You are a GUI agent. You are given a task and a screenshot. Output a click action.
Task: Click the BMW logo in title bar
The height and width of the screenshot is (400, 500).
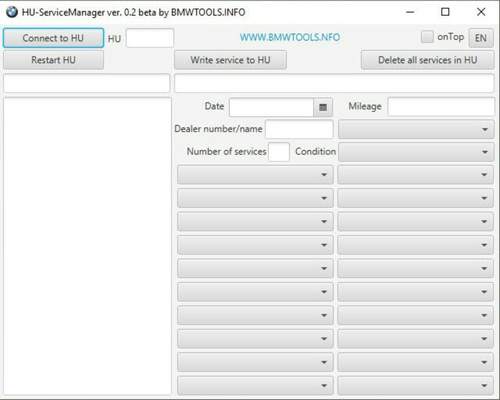click(x=12, y=12)
